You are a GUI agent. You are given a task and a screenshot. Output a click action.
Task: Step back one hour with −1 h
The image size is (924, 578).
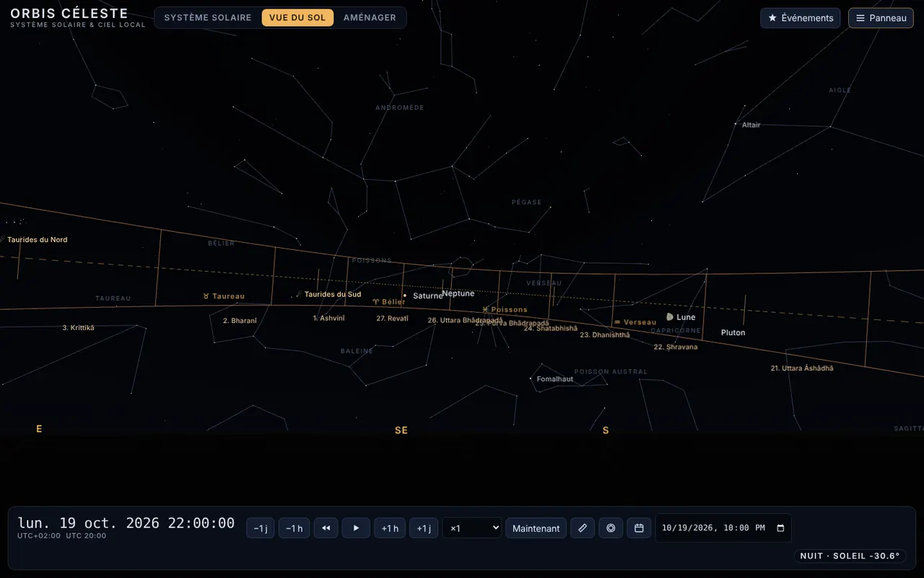[294, 528]
